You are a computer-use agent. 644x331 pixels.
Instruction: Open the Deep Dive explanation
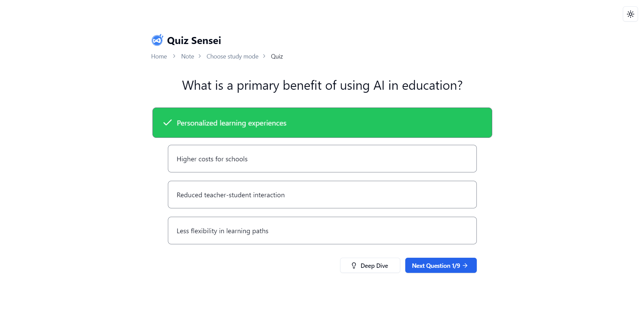click(x=370, y=265)
